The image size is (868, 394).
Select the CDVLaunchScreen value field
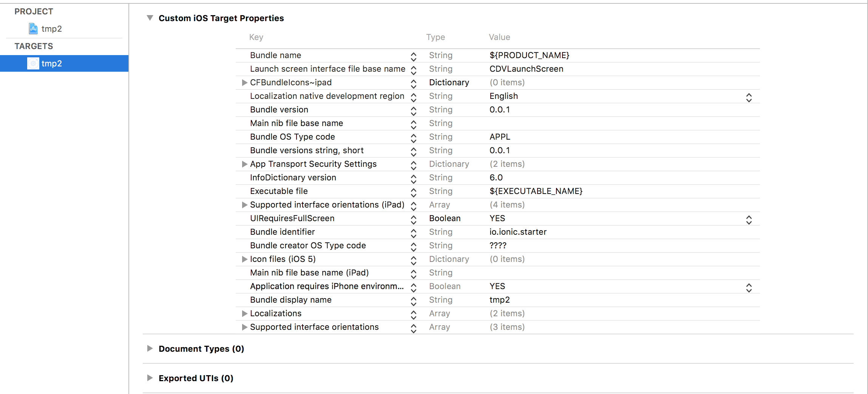tap(526, 69)
